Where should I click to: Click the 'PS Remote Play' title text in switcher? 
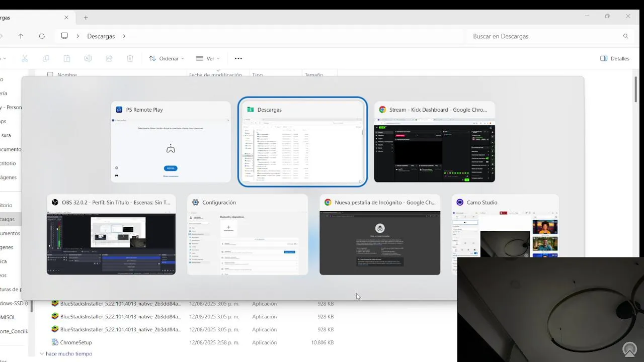144,110
